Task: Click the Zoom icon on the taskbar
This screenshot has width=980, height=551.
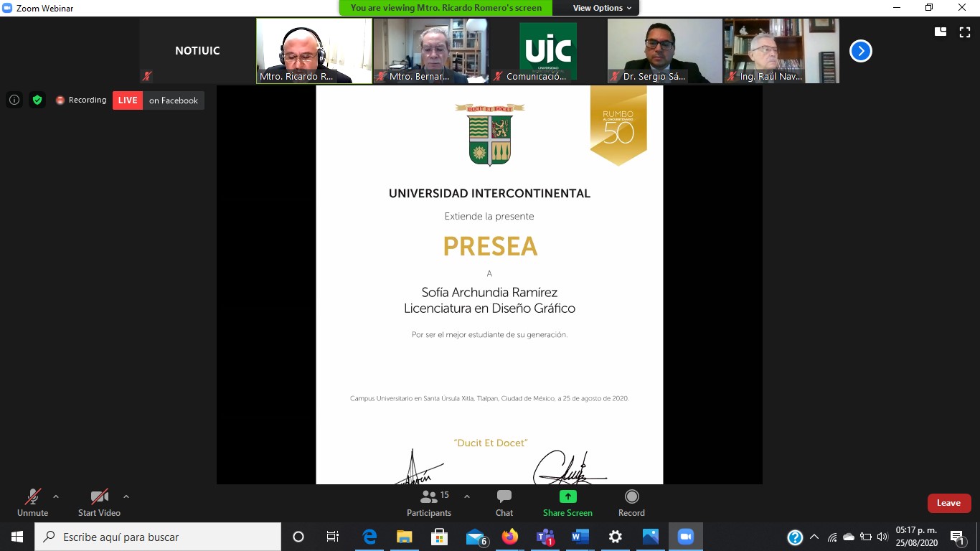Action: [x=686, y=537]
